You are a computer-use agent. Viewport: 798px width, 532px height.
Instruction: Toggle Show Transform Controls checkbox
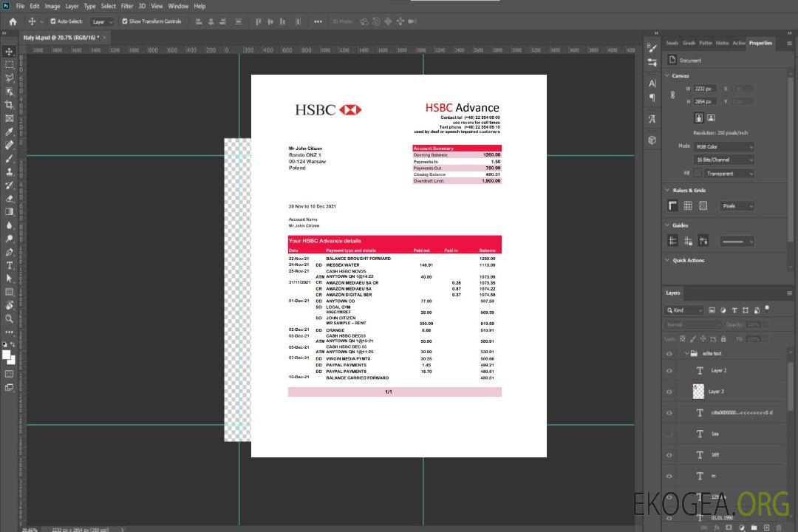pyautogui.click(x=125, y=21)
